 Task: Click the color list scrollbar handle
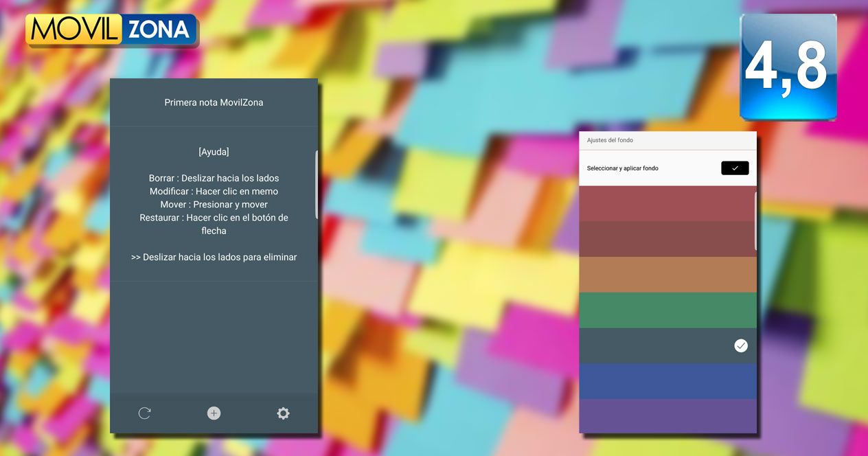755,220
